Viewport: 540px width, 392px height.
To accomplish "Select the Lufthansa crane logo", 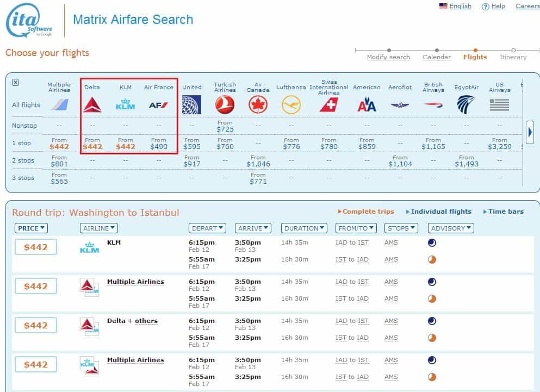I will [x=291, y=105].
